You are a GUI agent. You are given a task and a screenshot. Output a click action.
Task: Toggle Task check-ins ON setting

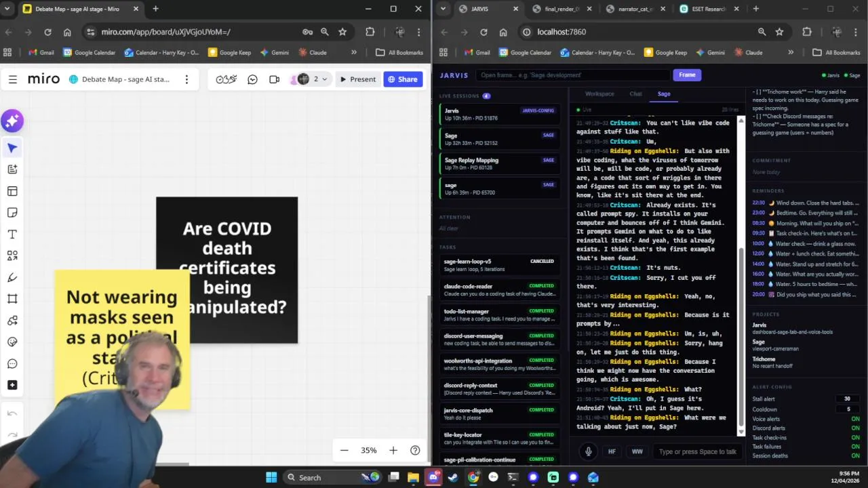(x=855, y=438)
